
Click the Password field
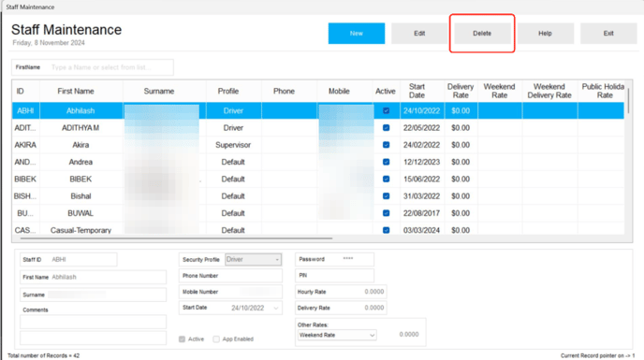click(335, 259)
